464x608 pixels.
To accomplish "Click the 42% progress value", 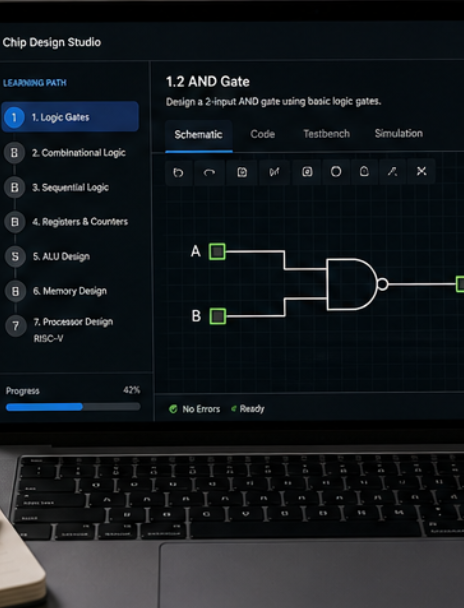I will point(131,390).
